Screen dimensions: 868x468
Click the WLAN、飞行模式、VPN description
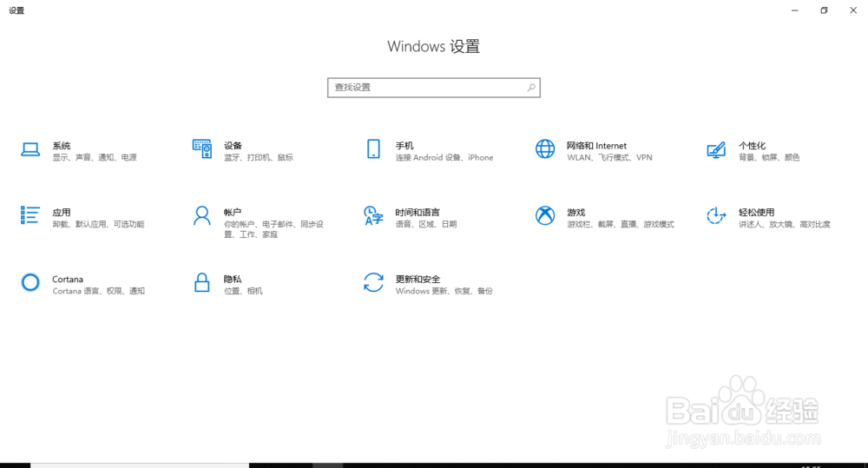coord(609,158)
